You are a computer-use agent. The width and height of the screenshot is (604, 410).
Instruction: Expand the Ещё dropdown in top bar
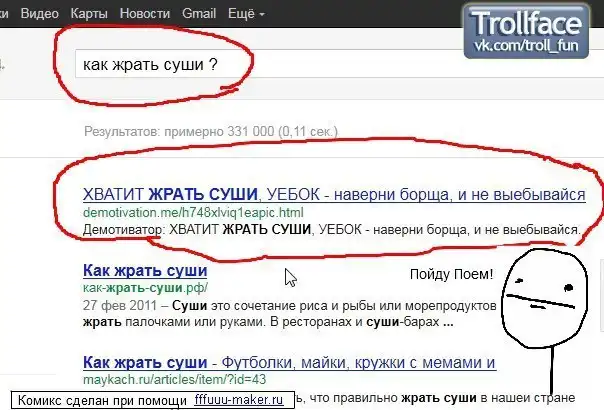244,15
